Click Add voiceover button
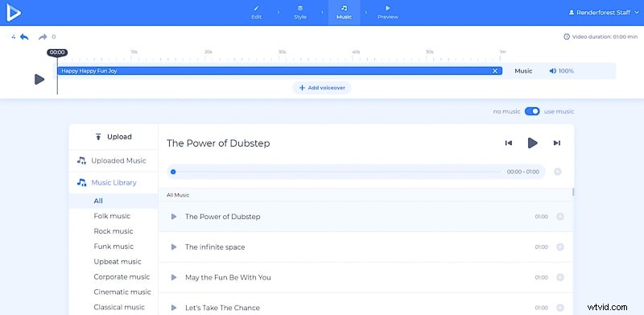The image size is (644, 315). pyautogui.click(x=322, y=88)
